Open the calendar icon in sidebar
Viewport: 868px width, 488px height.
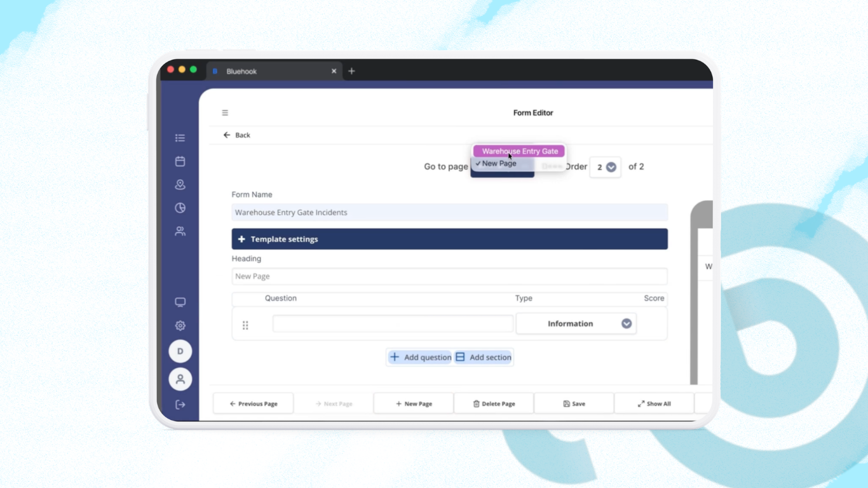click(180, 161)
